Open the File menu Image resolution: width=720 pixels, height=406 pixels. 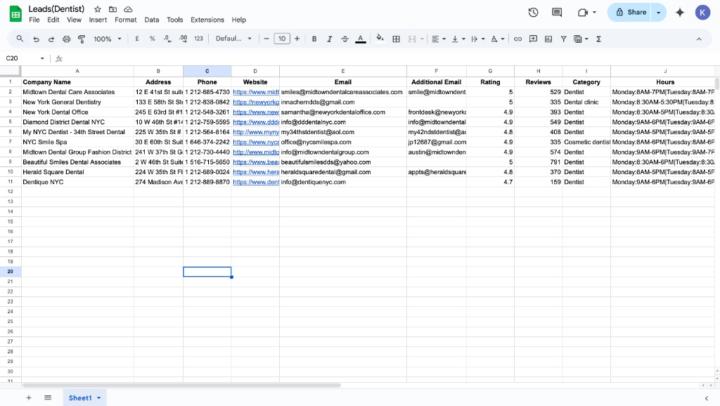pos(34,20)
